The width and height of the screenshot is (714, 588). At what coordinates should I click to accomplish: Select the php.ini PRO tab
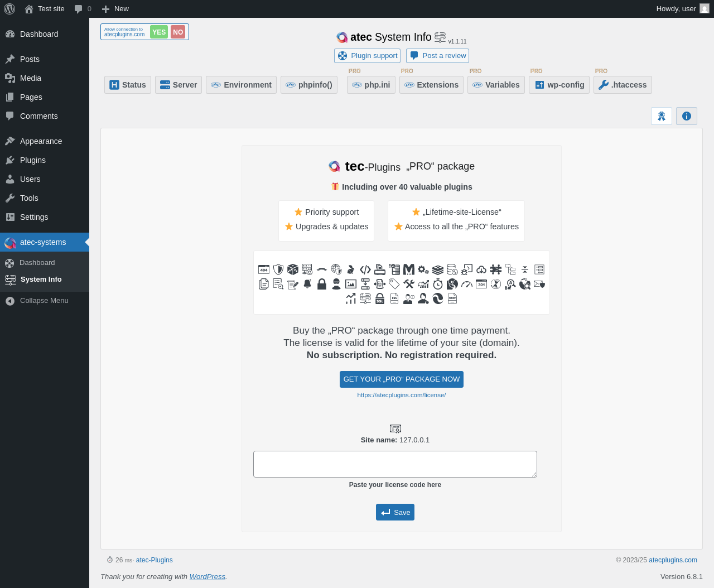click(x=371, y=85)
